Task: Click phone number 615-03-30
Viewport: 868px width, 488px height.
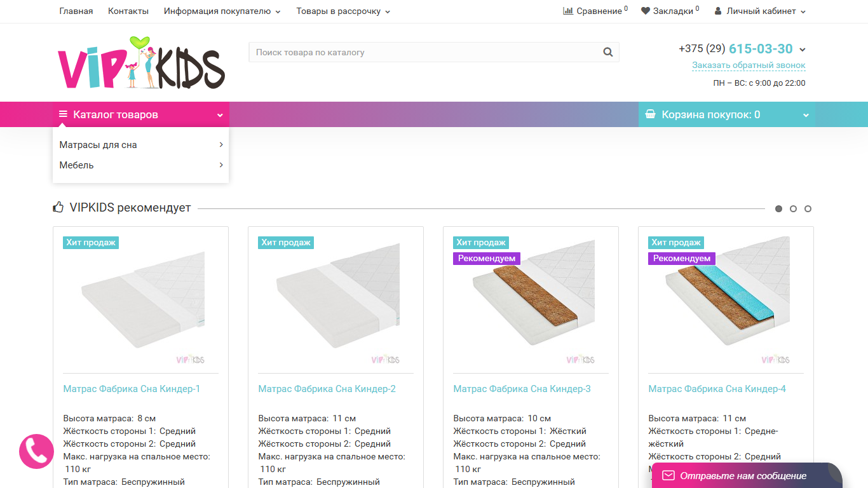Action: click(x=761, y=49)
